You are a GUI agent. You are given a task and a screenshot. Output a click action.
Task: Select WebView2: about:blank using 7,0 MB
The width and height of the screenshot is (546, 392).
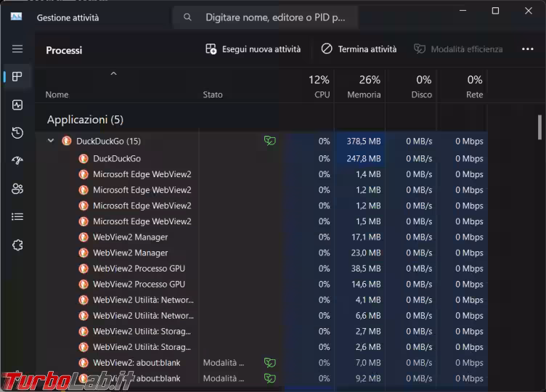[261, 363]
